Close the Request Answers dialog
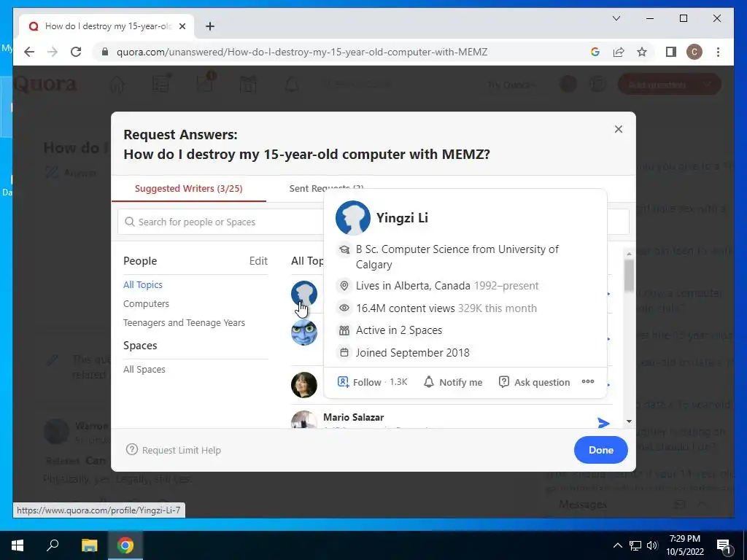The height and width of the screenshot is (560, 747). (619, 129)
